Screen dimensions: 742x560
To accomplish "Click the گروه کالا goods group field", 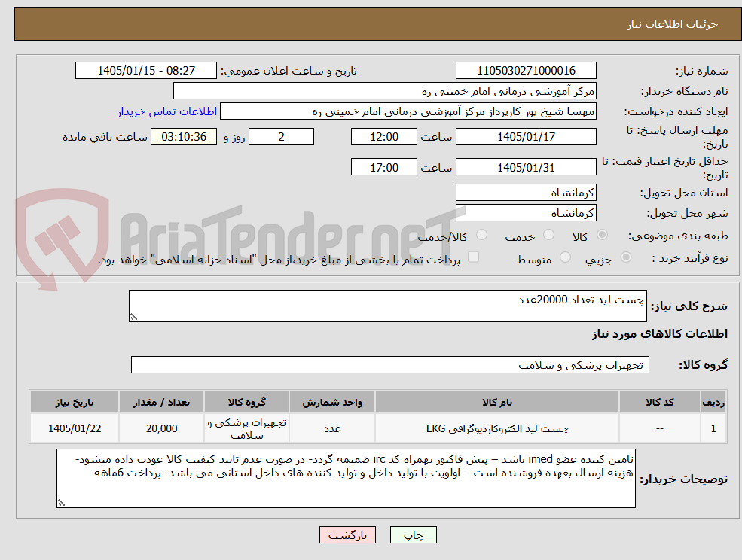I will [390, 364].
